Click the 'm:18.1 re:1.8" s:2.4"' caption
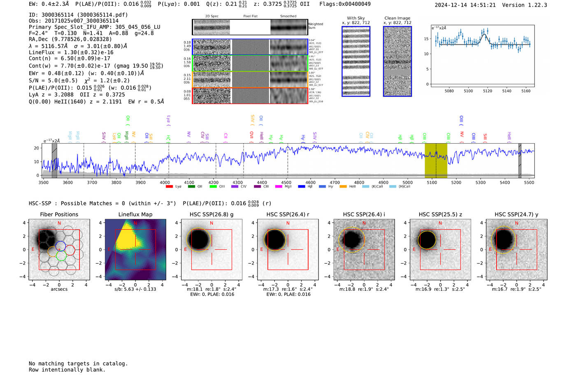Viewport: 576px width, 392px height. (x=211, y=289)
